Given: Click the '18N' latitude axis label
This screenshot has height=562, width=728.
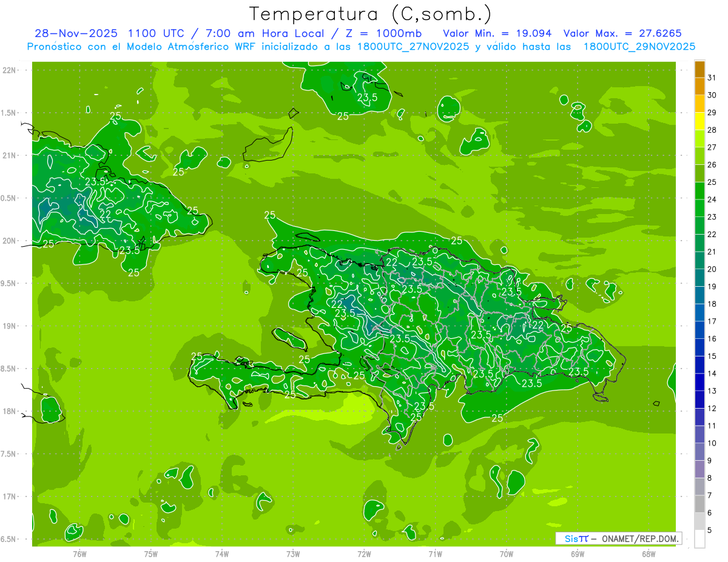Looking at the screenshot, I should click(10, 411).
